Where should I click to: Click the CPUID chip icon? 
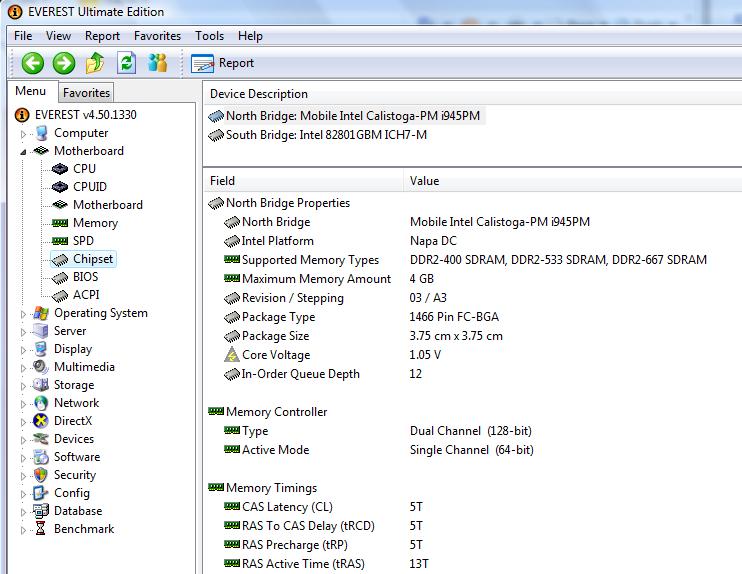[x=60, y=187]
